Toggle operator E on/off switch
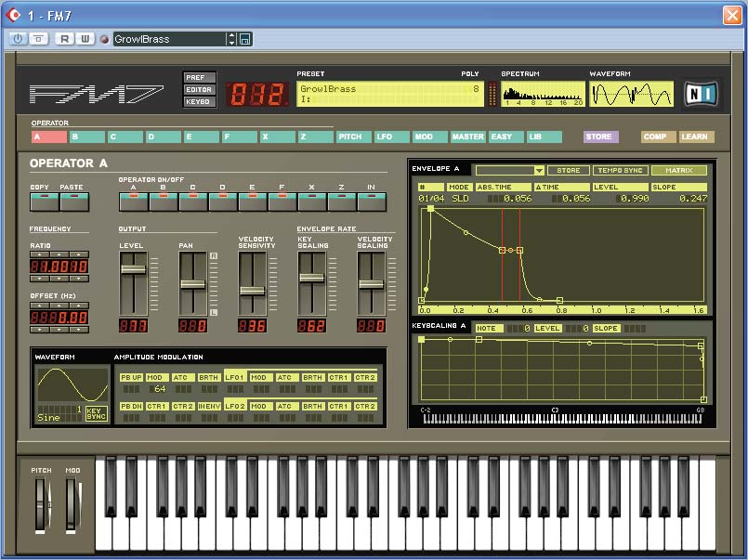Image resolution: width=748 pixels, height=560 pixels. coord(253,202)
